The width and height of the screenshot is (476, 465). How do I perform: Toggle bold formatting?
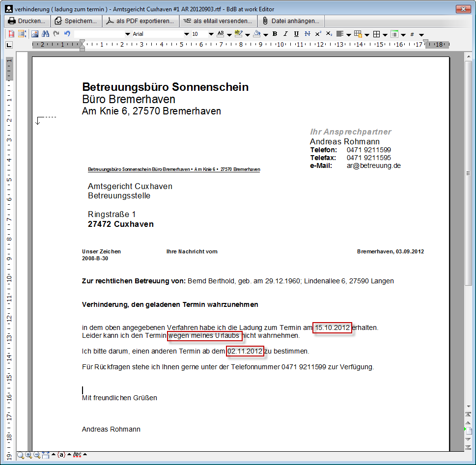275,34
